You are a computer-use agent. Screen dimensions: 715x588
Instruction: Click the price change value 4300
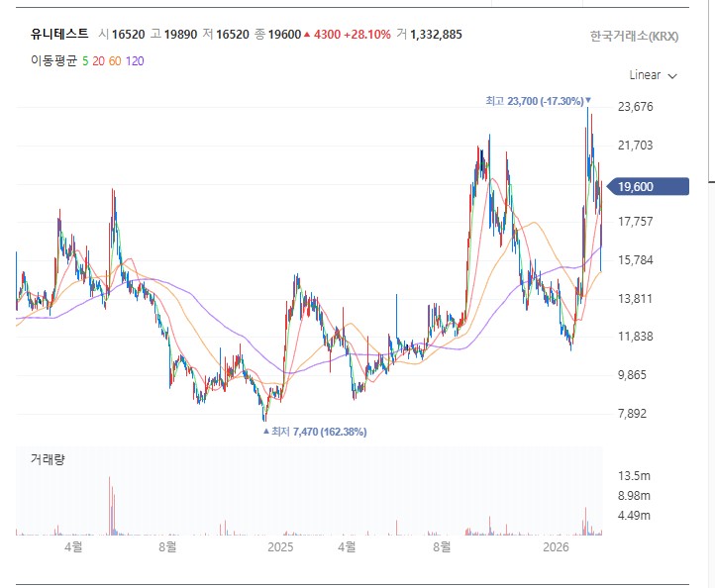click(x=327, y=35)
